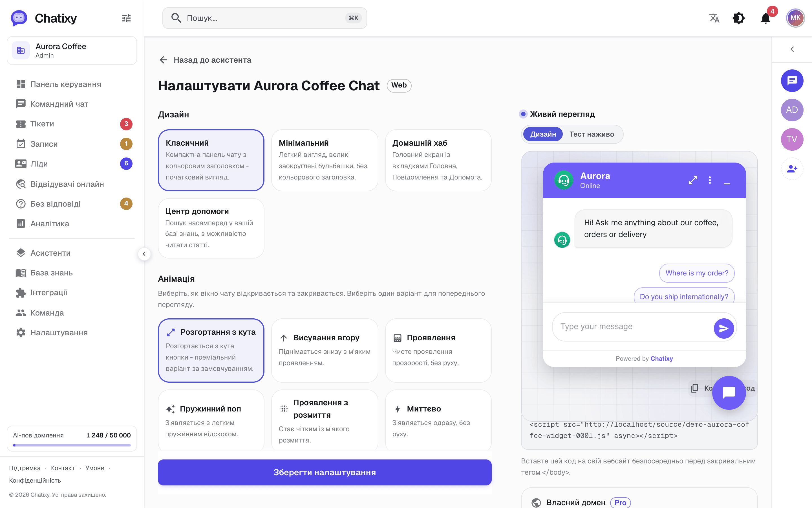Open the Aurora Coffee workspace switcher

(72, 51)
